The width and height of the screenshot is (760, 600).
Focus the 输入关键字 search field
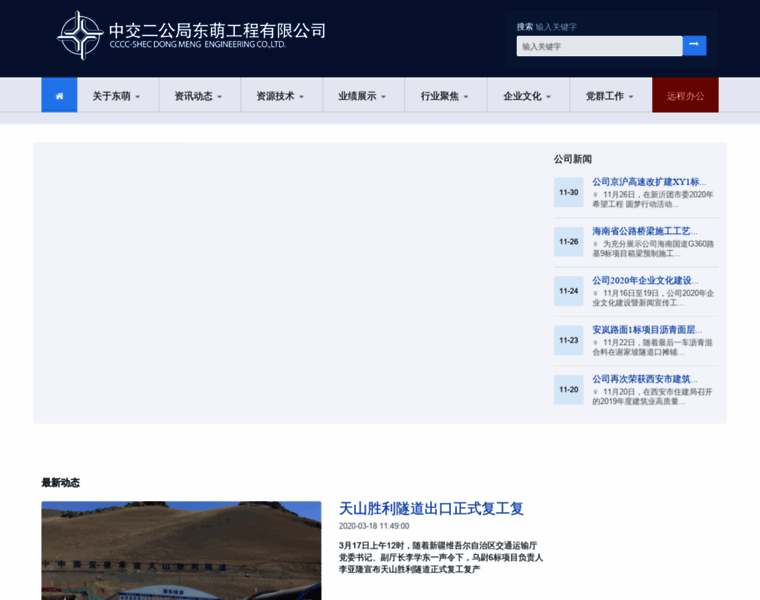pyautogui.click(x=599, y=46)
